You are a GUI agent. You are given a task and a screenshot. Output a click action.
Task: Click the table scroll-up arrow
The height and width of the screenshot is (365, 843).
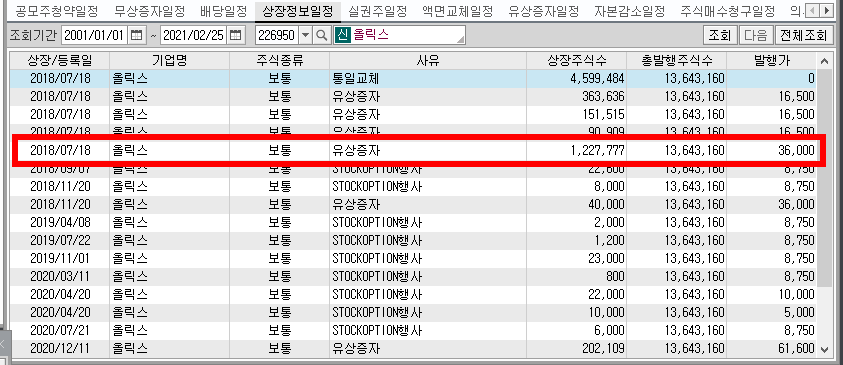[x=825, y=61]
